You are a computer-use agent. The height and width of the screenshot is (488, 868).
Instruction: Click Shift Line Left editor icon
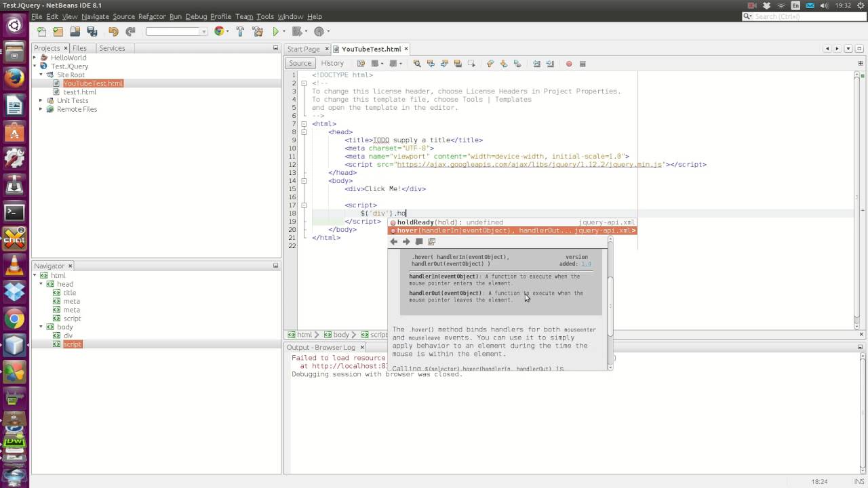(536, 64)
